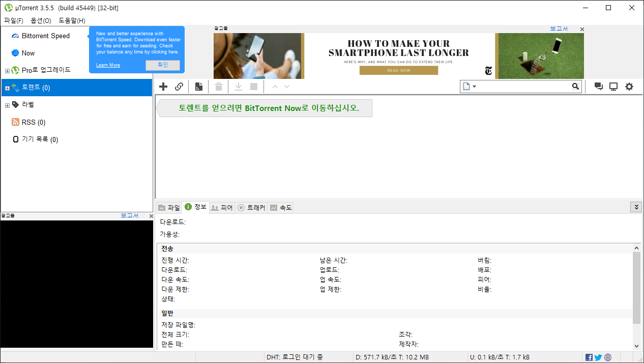Select RSS (0) feed item
This screenshot has width=644, height=363.
click(34, 122)
